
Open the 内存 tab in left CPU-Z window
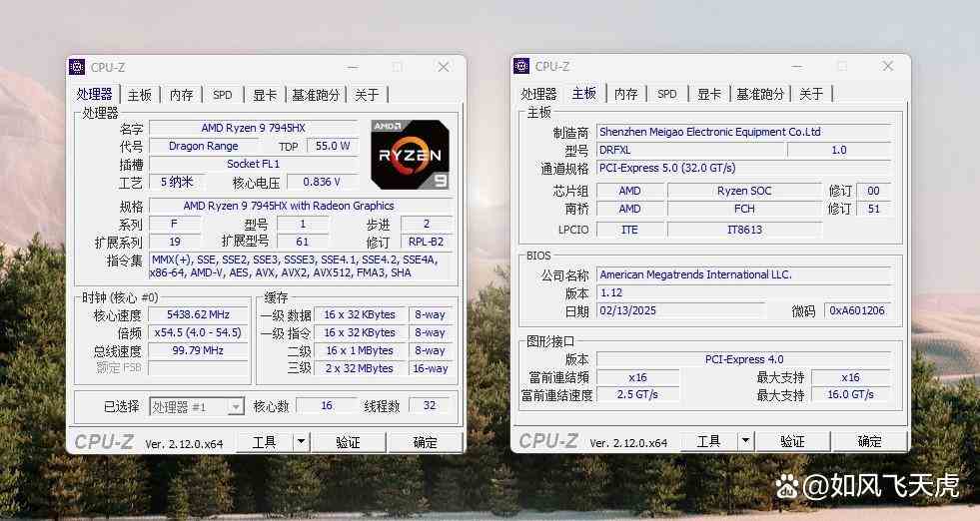(181, 95)
